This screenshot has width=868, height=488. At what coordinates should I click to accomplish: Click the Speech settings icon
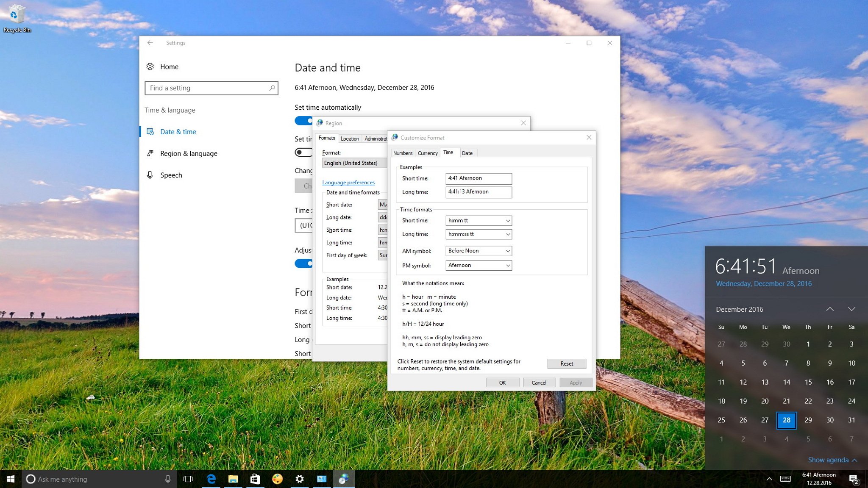151,175
